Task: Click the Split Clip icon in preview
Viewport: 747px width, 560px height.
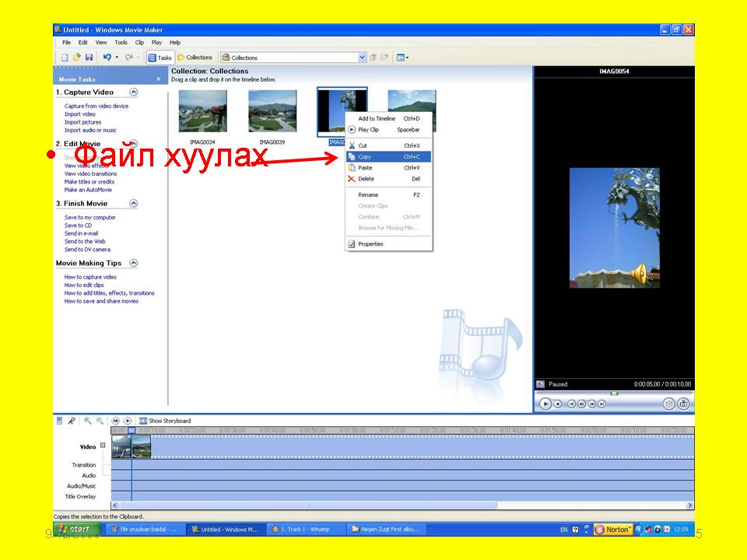Action: pos(668,404)
